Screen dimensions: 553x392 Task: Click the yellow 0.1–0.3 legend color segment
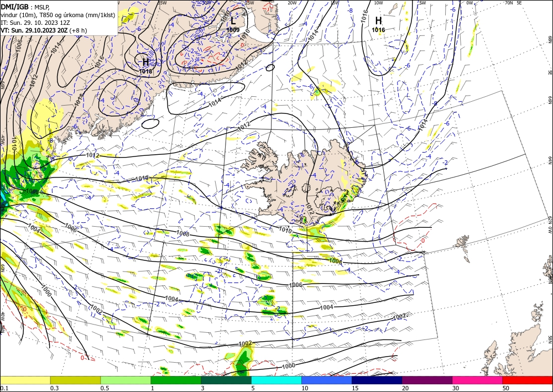point(25,380)
